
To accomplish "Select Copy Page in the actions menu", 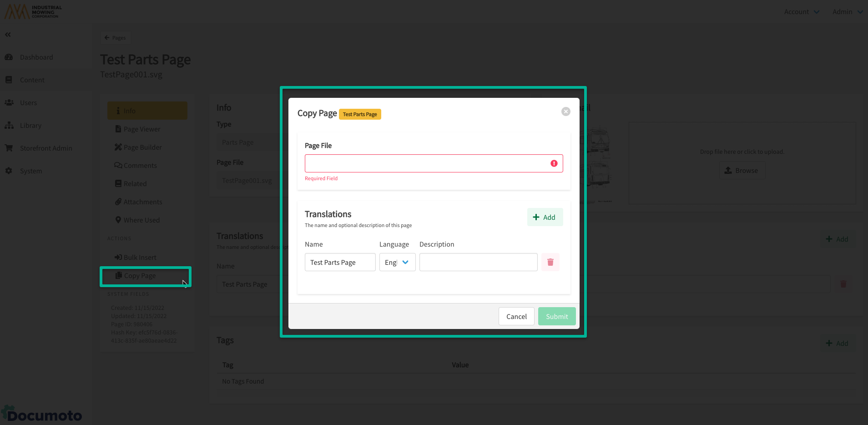I will pyautogui.click(x=140, y=276).
